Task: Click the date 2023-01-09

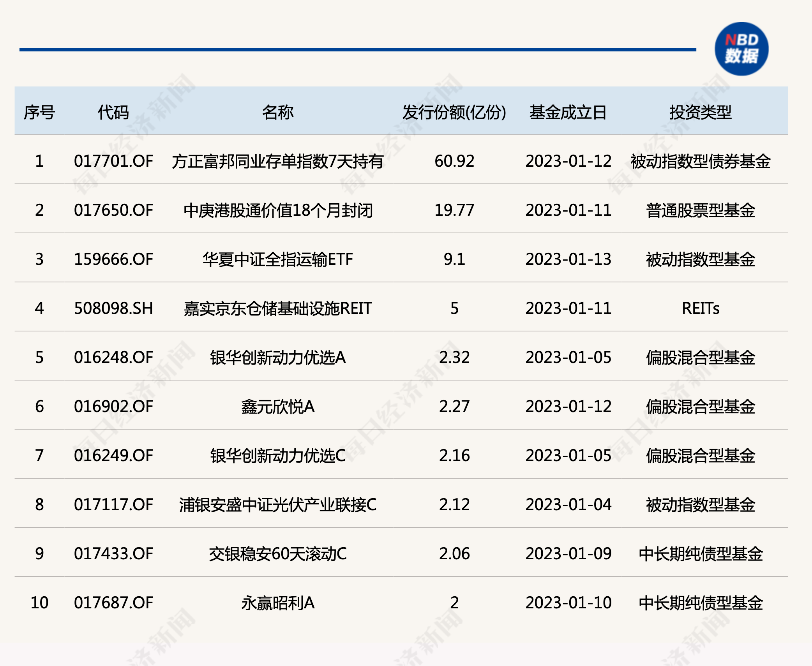Action: (x=568, y=554)
